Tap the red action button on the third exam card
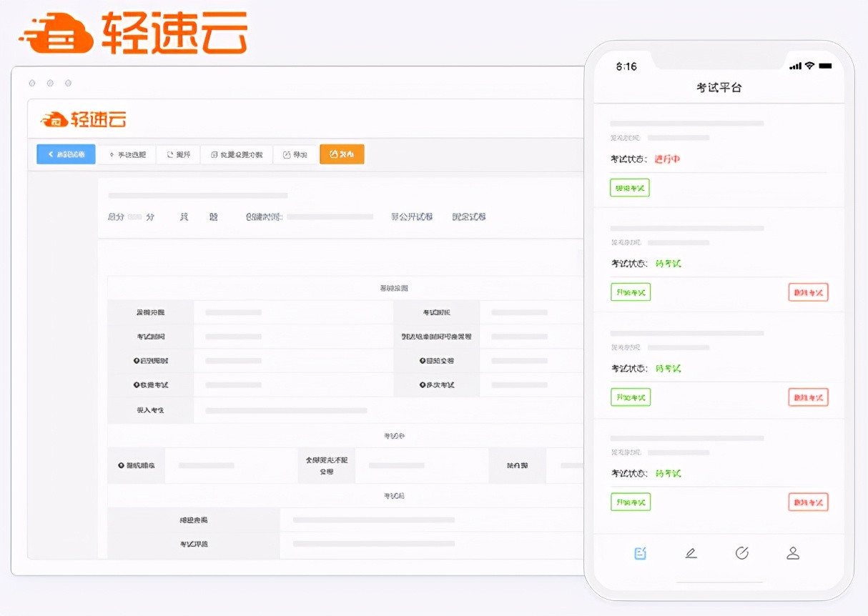Viewport: 868px width, 616px height. click(808, 397)
